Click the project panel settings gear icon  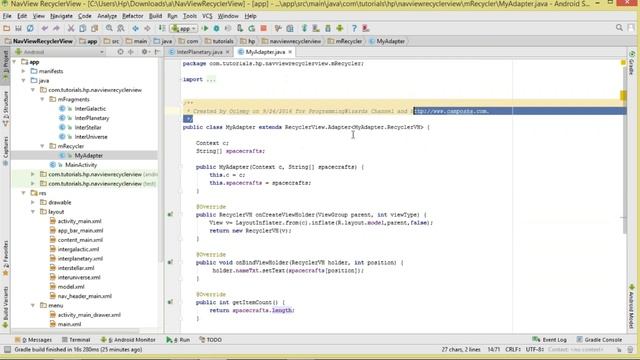[x=144, y=52]
